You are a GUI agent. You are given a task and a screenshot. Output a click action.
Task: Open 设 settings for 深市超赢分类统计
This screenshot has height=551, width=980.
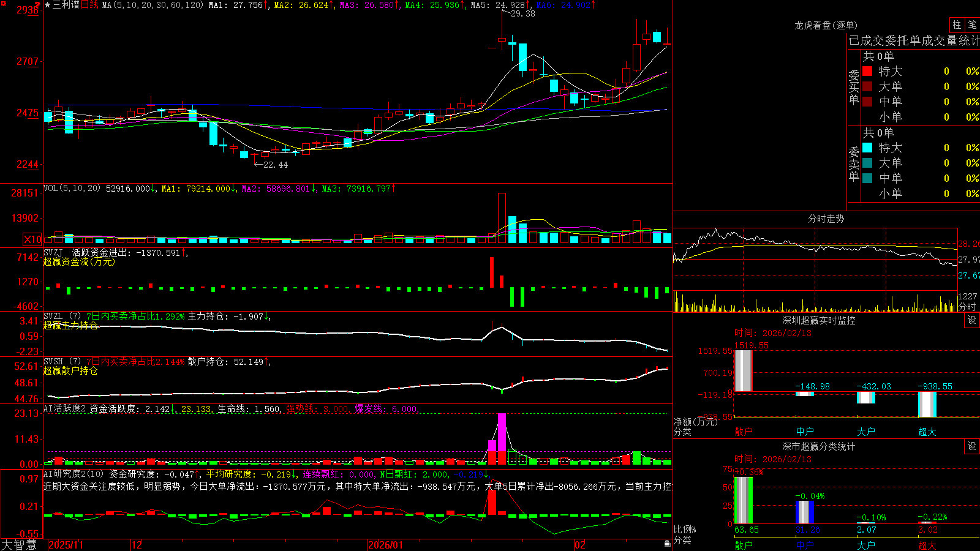pos(972,446)
